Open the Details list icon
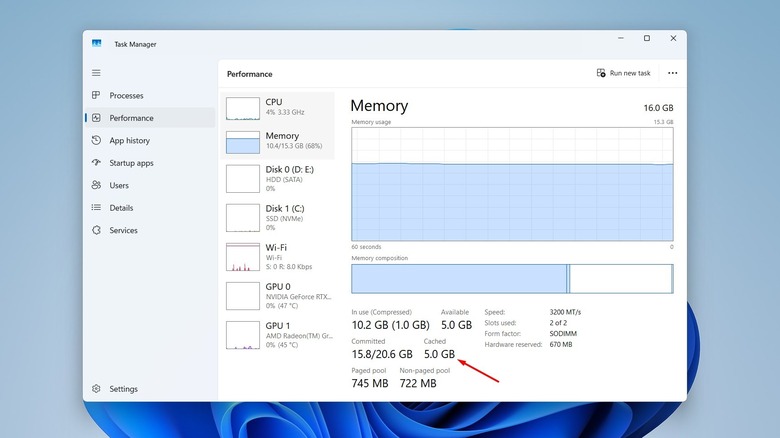The image size is (780, 438). tap(96, 208)
